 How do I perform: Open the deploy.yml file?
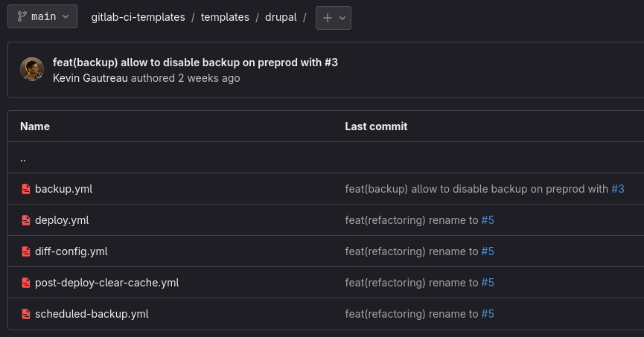pyautogui.click(x=62, y=220)
